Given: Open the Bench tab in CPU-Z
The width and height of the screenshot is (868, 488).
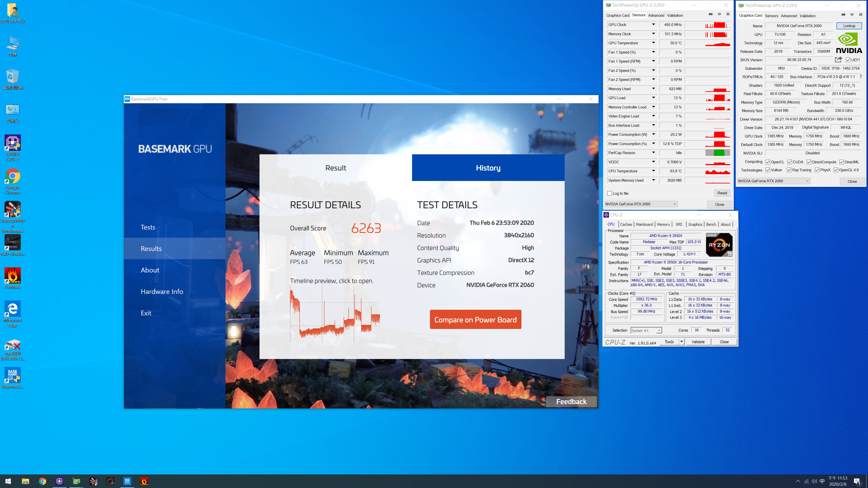Looking at the screenshot, I should [x=711, y=224].
